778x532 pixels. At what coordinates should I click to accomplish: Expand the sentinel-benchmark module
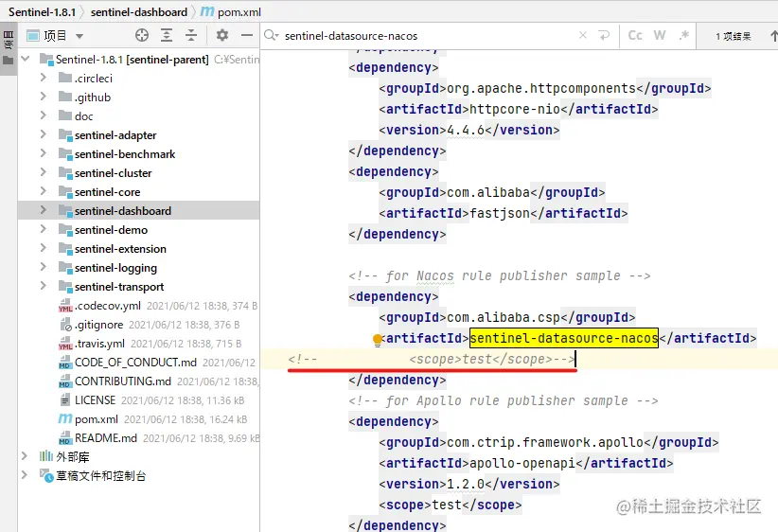click(43, 153)
